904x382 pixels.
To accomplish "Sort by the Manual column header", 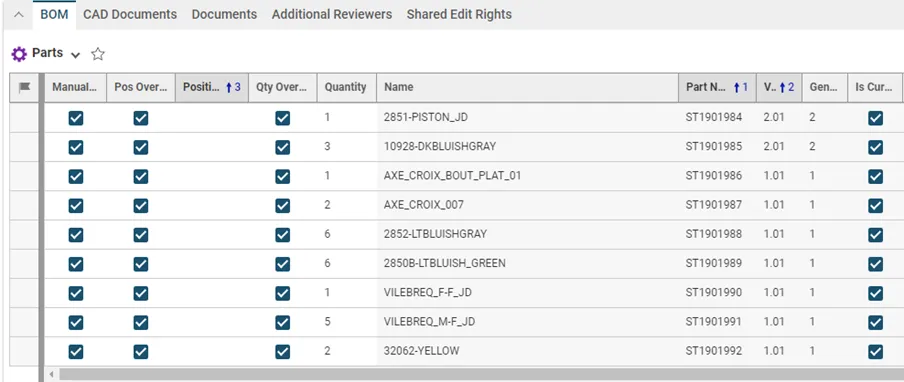I will point(76,88).
